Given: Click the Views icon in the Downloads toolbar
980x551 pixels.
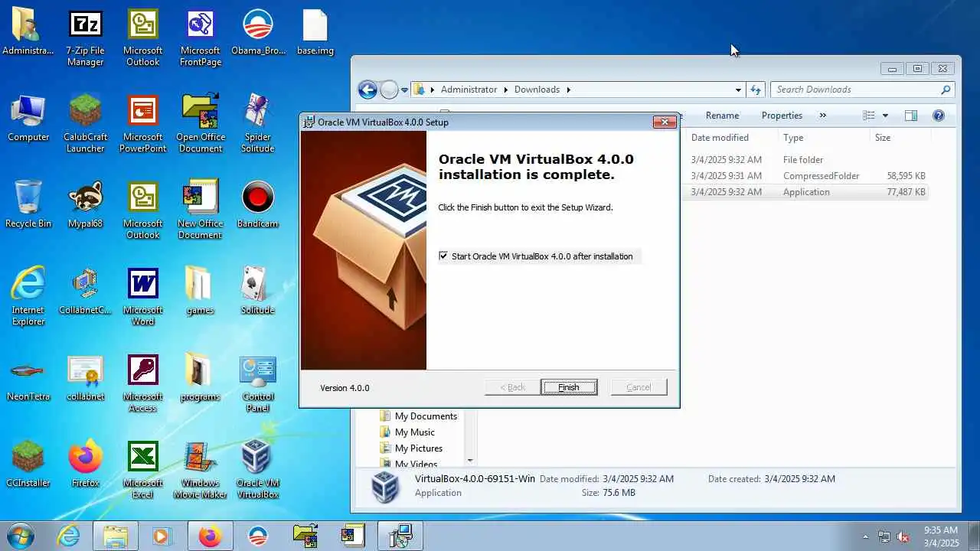Looking at the screenshot, I should (869, 116).
